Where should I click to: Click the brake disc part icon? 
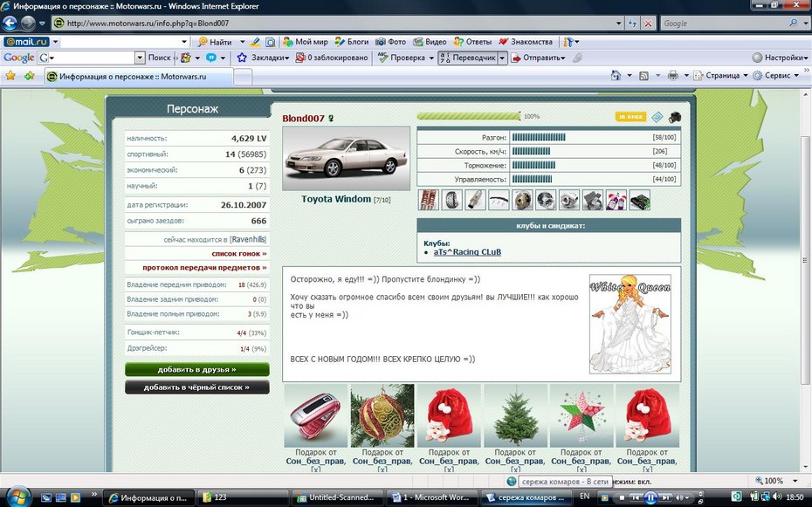522,200
